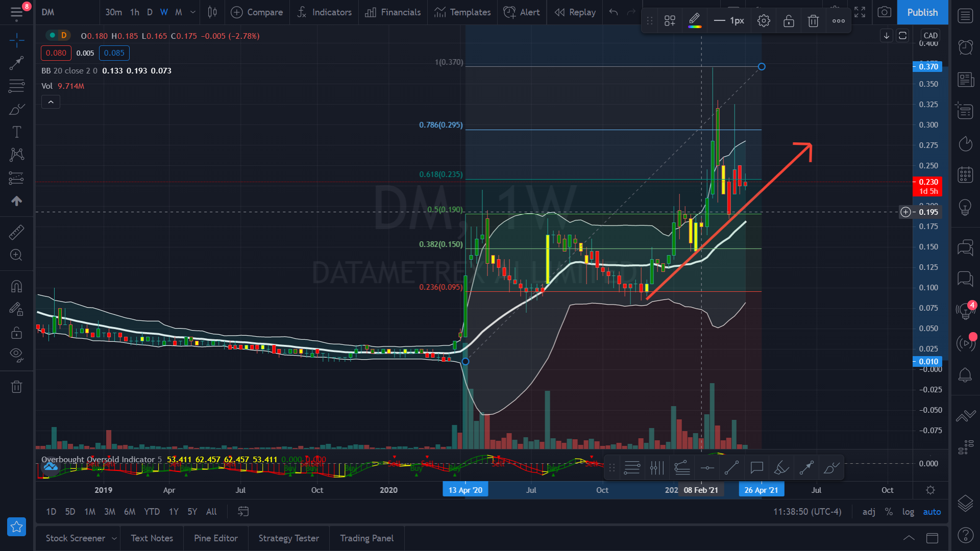The image size is (980, 551).
Task: Take a chart snapshot with the camera icon
Action: (884, 12)
